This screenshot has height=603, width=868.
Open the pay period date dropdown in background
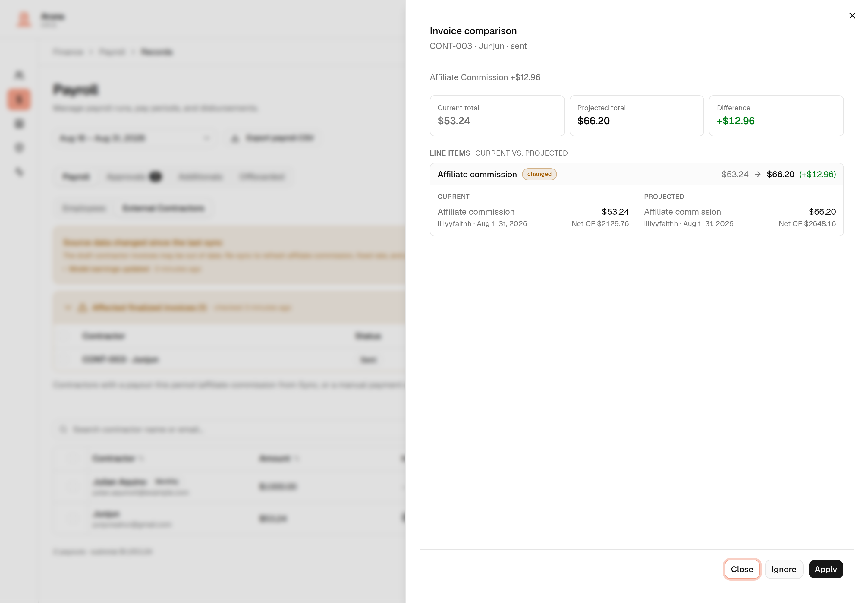(x=134, y=138)
